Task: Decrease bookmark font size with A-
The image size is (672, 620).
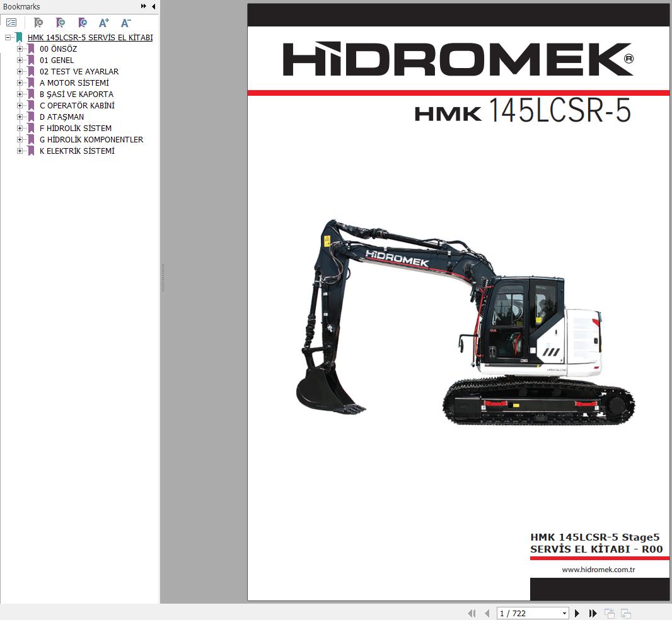Action: [125, 23]
